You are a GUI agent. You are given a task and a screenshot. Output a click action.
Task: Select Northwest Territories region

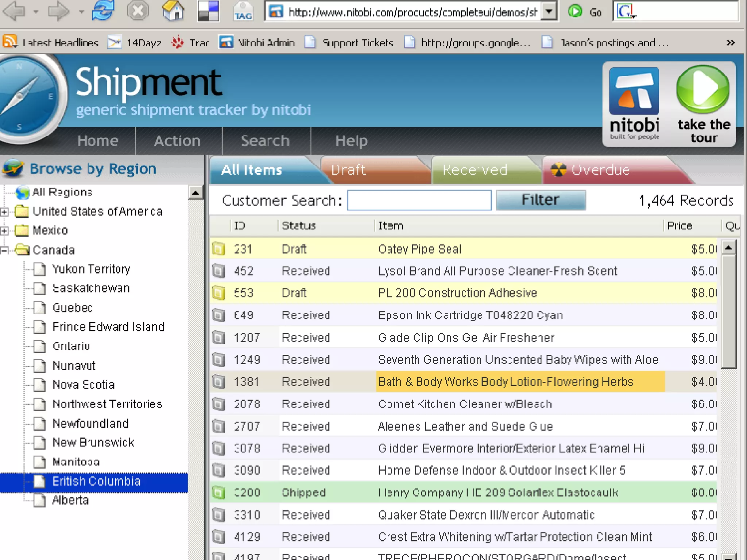click(107, 404)
